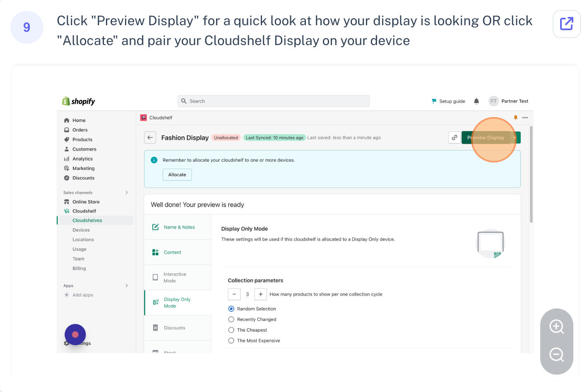
Task: Click the info icon in allocate banner
Action: point(154,160)
